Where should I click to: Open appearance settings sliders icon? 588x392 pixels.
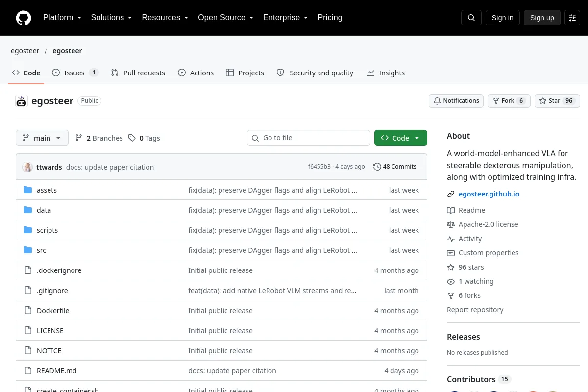[572, 18]
